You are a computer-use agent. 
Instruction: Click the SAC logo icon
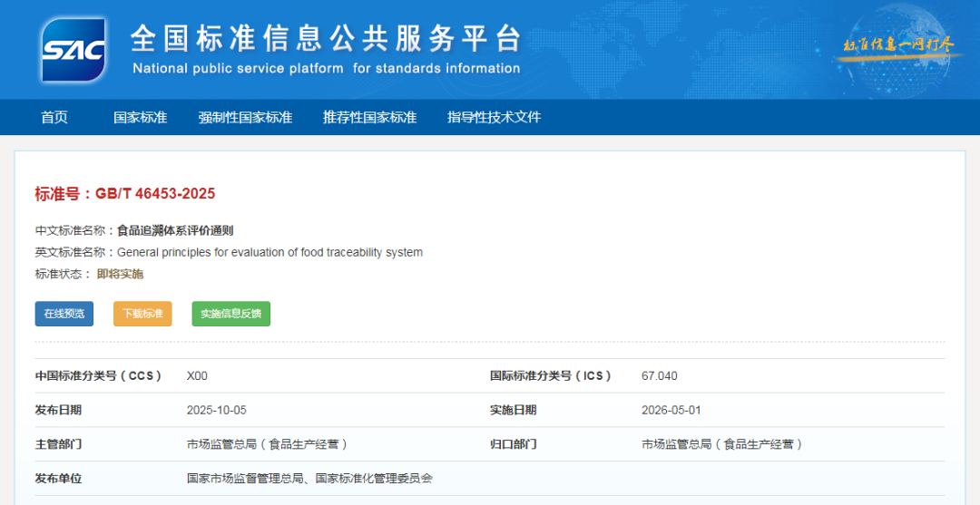point(73,50)
